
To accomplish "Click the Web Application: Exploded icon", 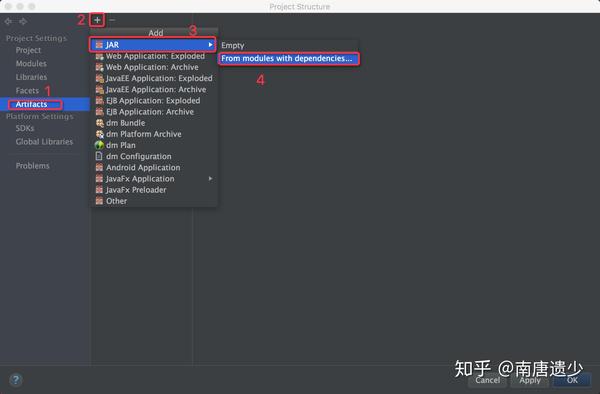I will (99, 56).
